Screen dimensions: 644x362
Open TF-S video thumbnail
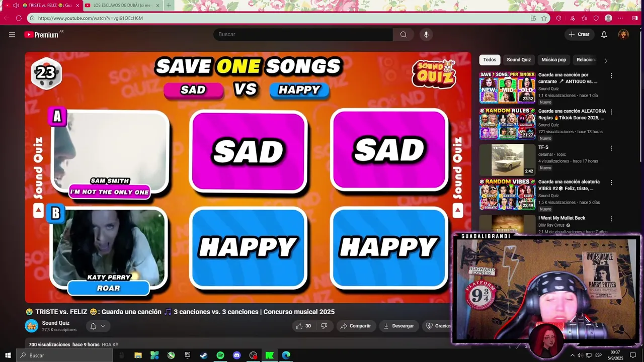(507, 160)
